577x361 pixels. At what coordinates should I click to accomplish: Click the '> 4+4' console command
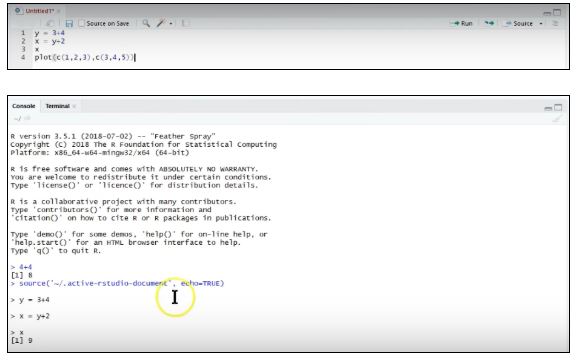tap(21, 267)
